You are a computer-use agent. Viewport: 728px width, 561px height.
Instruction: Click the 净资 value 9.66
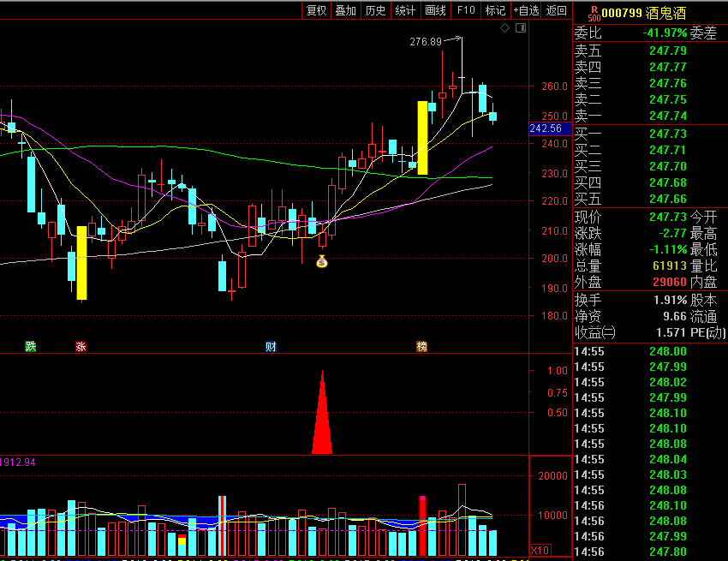click(675, 316)
